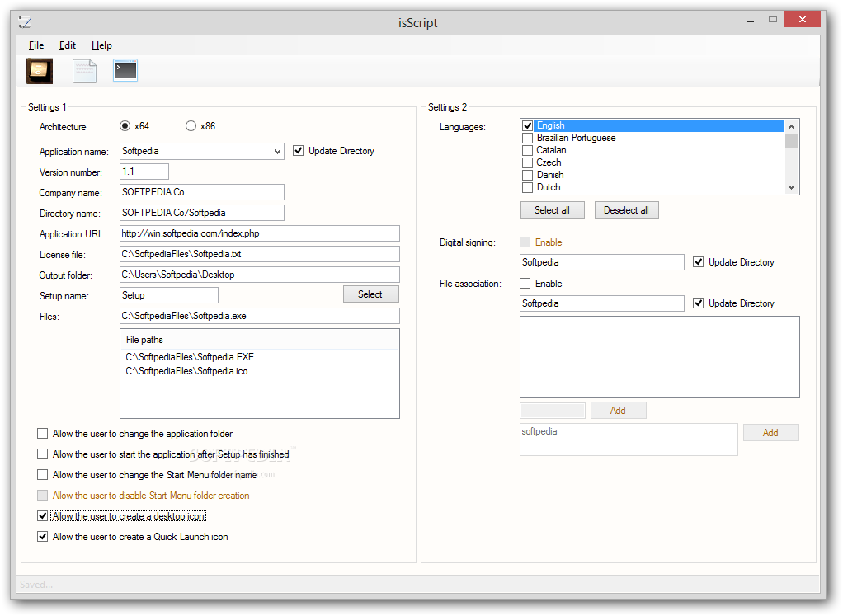The width and height of the screenshot is (843, 616).
Task: Click the Version number field
Action: [x=144, y=172]
